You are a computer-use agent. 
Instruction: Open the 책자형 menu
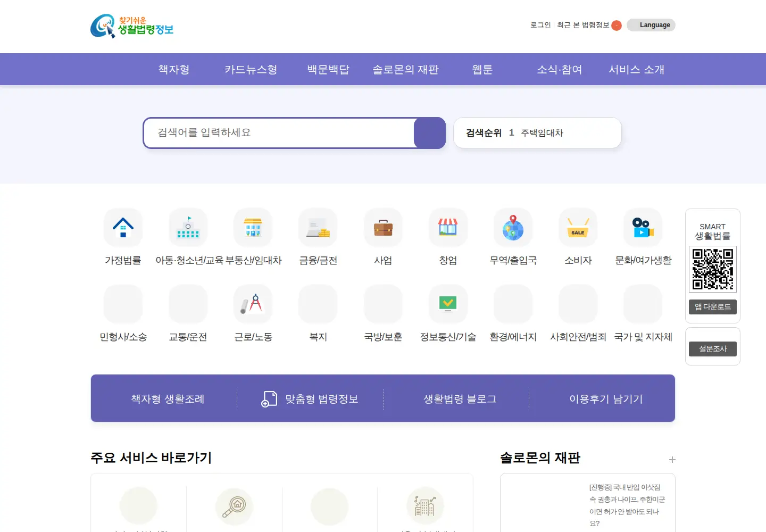point(174,69)
